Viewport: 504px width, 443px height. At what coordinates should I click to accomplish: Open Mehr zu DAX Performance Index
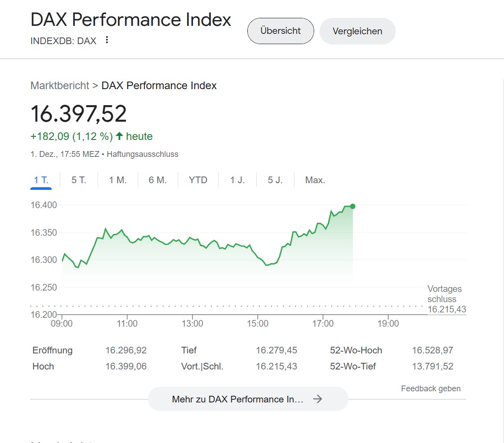[238, 399]
